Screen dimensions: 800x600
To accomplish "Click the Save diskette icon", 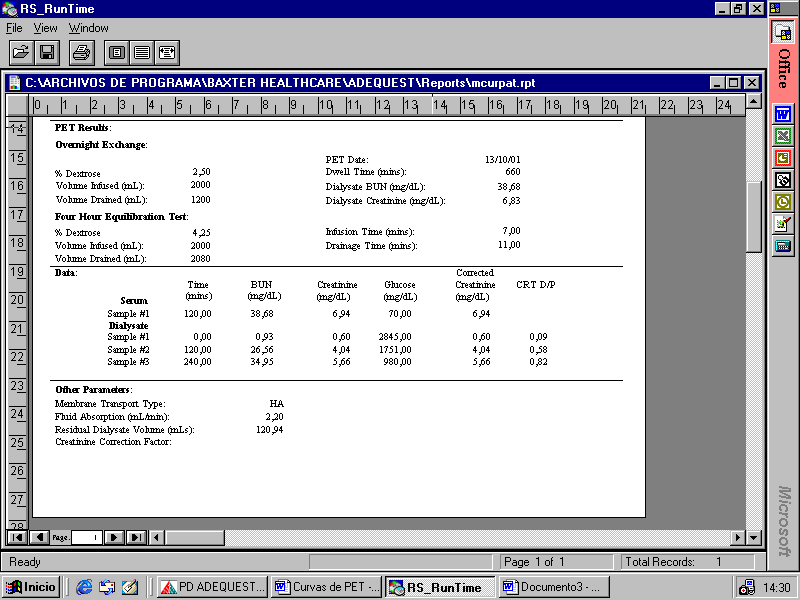I will (x=47, y=52).
